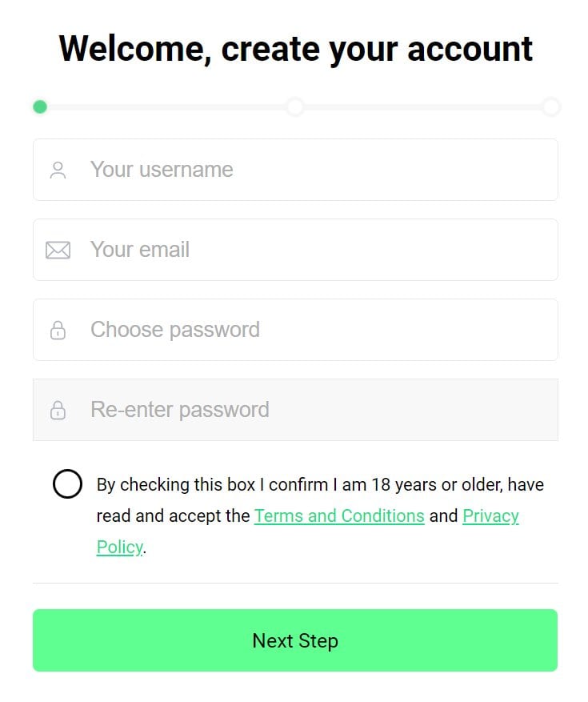
Task: Select the last step indicator circle
Action: [x=551, y=106]
